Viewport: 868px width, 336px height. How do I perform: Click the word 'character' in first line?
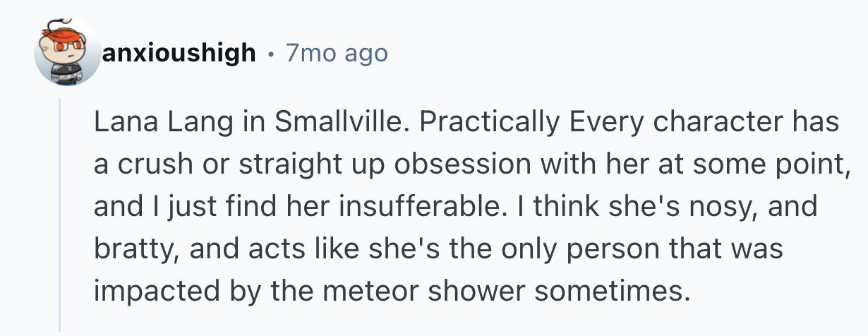pyautogui.click(x=716, y=123)
